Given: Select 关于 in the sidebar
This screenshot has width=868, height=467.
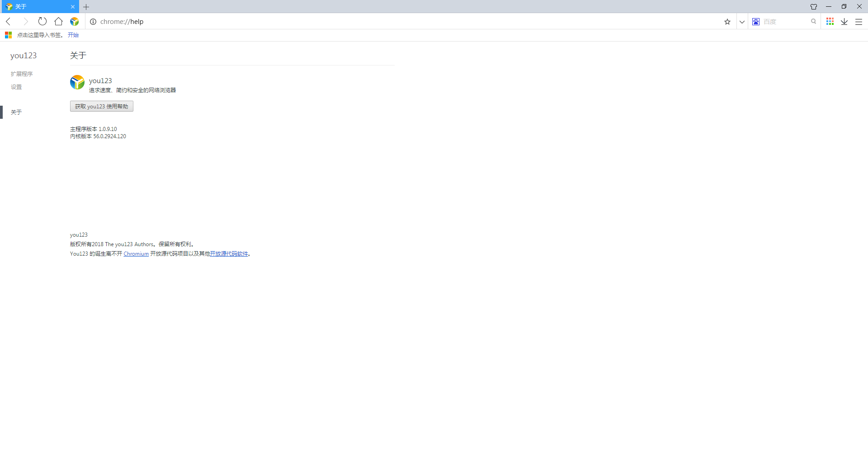Looking at the screenshot, I should pyautogui.click(x=16, y=112).
